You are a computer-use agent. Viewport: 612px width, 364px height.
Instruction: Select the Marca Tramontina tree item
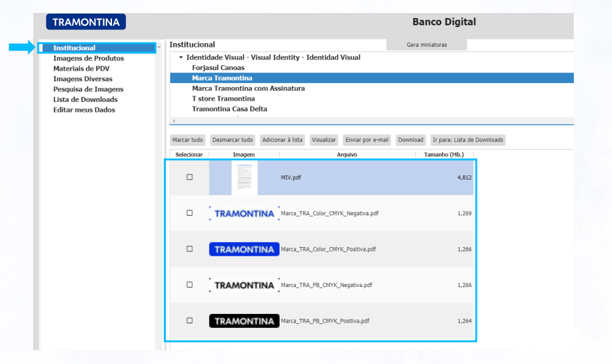coord(372,78)
